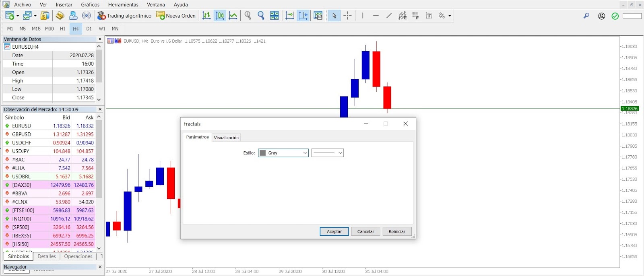The image size is (644, 276).
Task: Switch chart to line chart mode
Action: (x=233, y=16)
